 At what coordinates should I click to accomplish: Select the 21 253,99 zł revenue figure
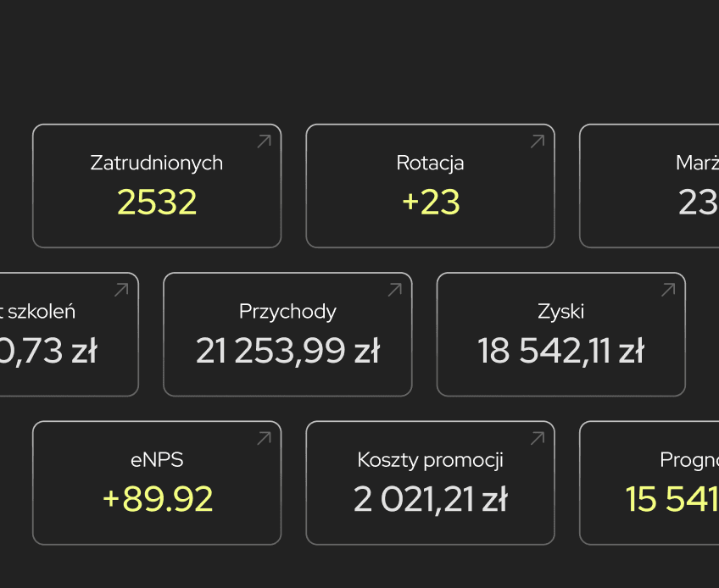pyautogui.click(x=287, y=351)
